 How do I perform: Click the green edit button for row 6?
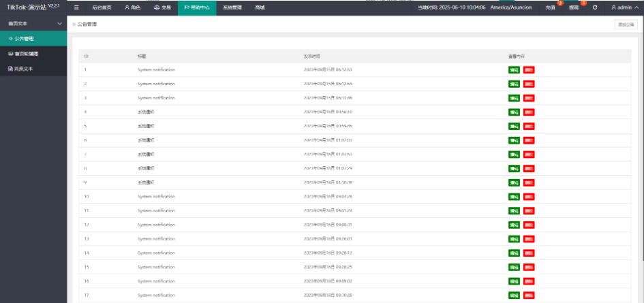[x=514, y=140]
